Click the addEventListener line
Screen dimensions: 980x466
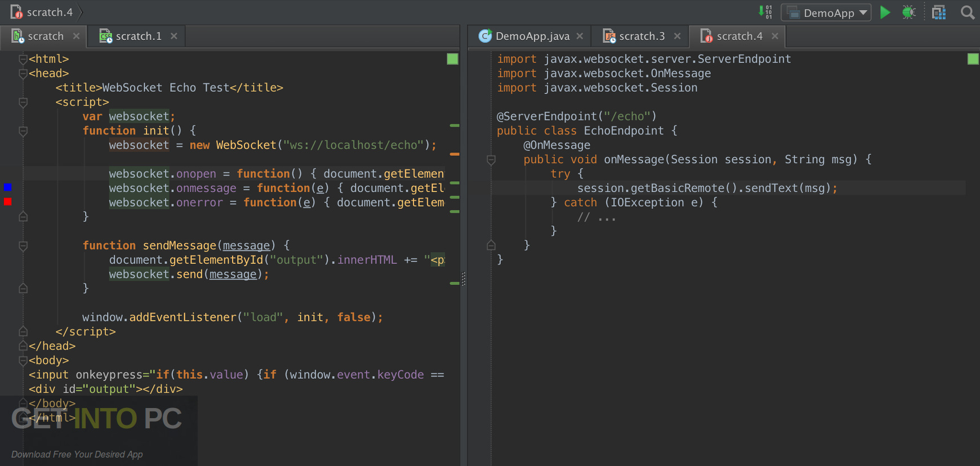tap(232, 317)
